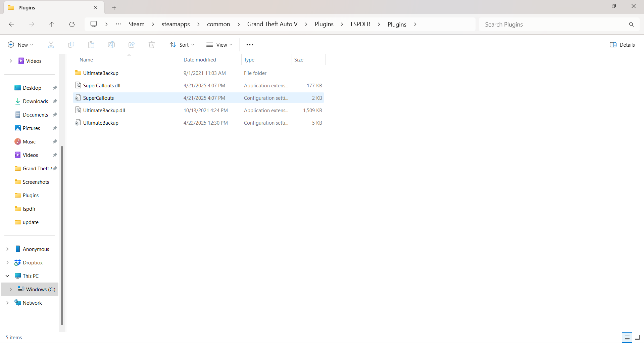The width and height of the screenshot is (644, 343).
Task: Open a new tab with plus button
Action: [x=114, y=7]
